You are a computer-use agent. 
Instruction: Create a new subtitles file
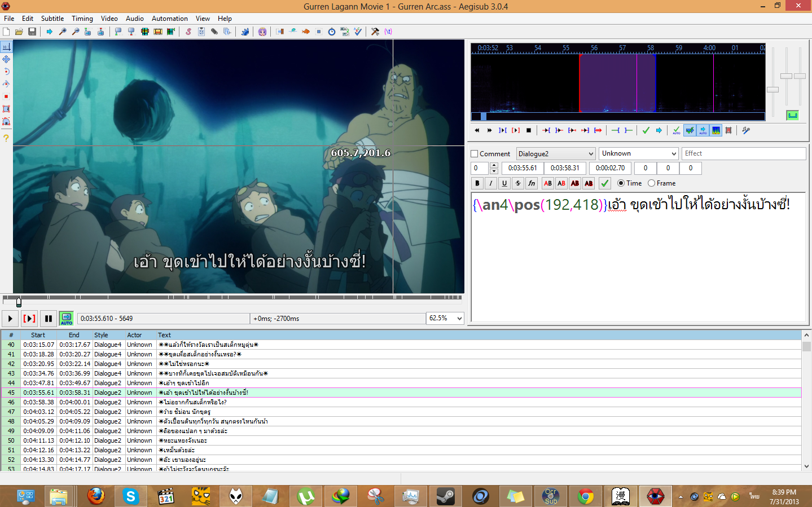6,32
